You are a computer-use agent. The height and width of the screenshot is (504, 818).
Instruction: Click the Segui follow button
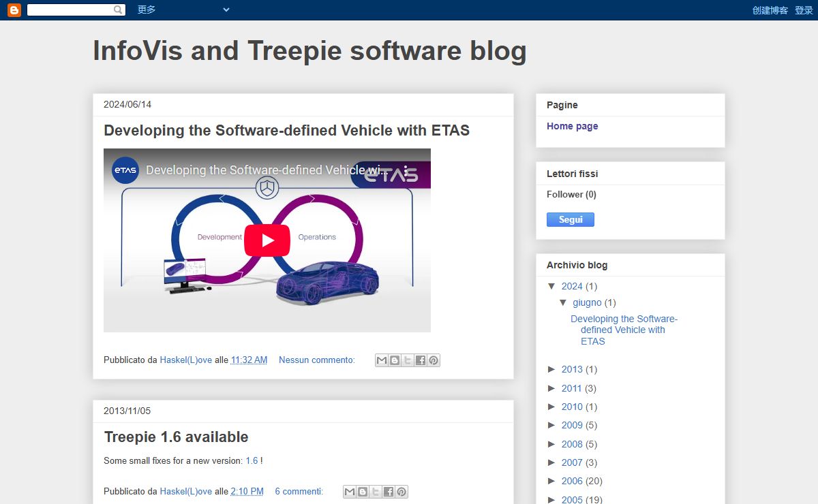pos(571,219)
